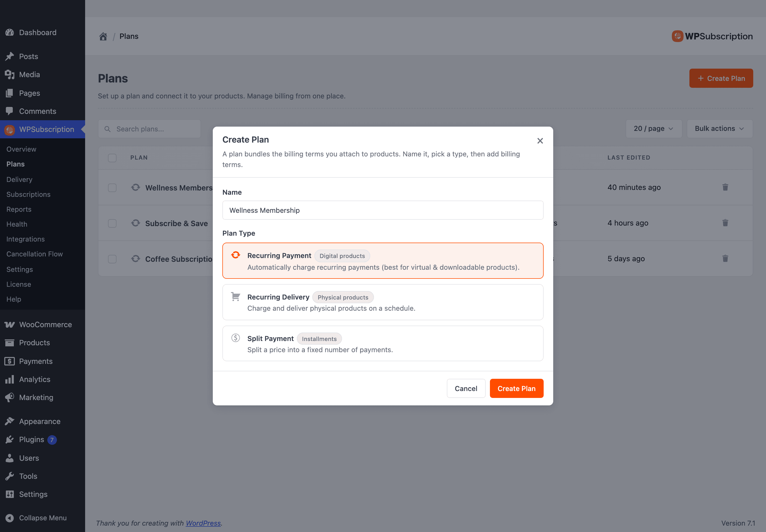This screenshot has width=766, height=532.
Task: Click recurring icon beside Subscribe & Save
Action: click(136, 223)
